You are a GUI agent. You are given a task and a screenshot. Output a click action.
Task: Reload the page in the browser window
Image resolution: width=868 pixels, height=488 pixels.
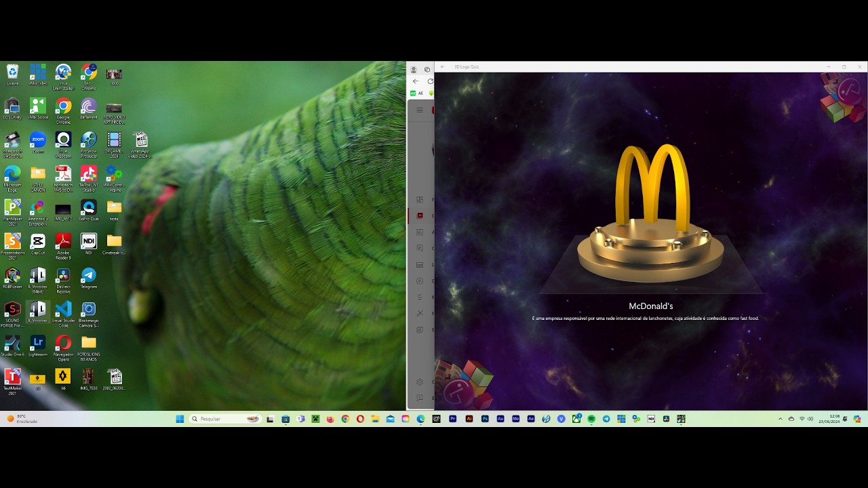click(x=430, y=81)
